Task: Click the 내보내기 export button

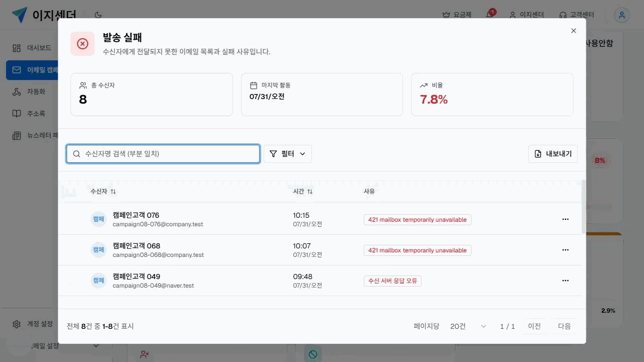Action: pyautogui.click(x=553, y=154)
